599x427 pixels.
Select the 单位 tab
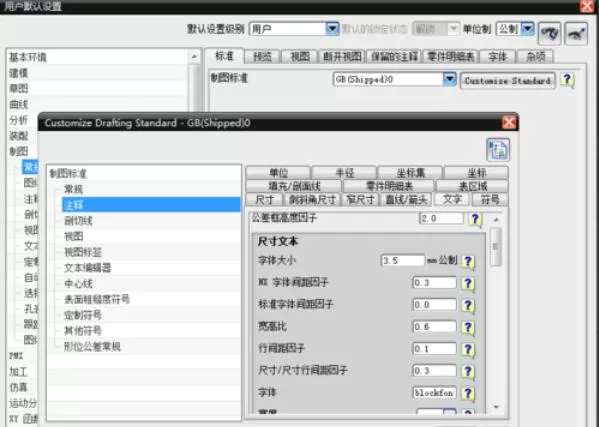point(278,173)
